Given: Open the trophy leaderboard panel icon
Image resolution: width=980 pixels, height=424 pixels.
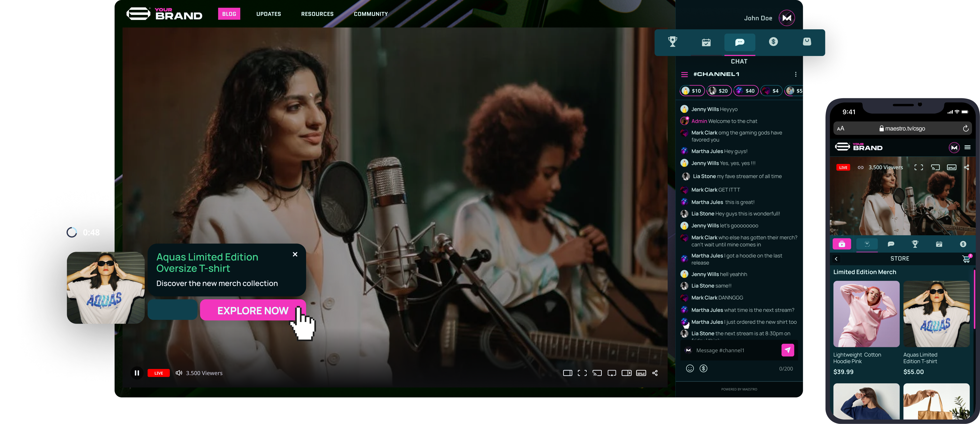Looking at the screenshot, I should click(x=673, y=42).
